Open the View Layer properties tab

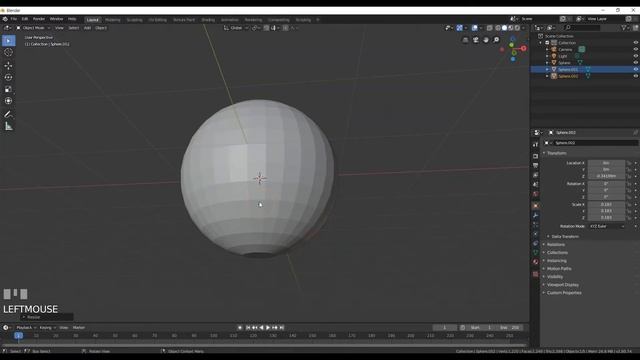tap(536, 175)
